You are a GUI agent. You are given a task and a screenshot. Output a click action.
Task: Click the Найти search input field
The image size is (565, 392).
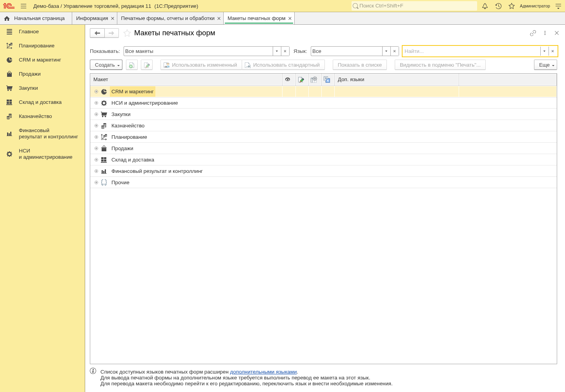471,51
